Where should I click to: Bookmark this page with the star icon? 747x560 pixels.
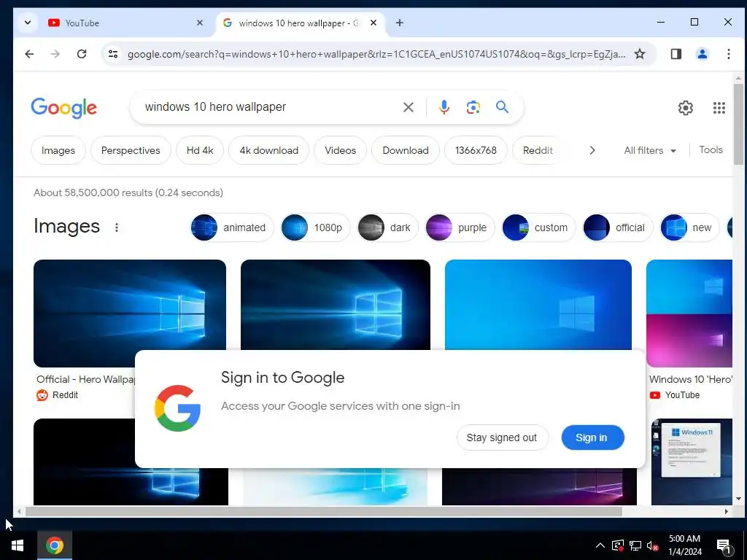tap(639, 54)
